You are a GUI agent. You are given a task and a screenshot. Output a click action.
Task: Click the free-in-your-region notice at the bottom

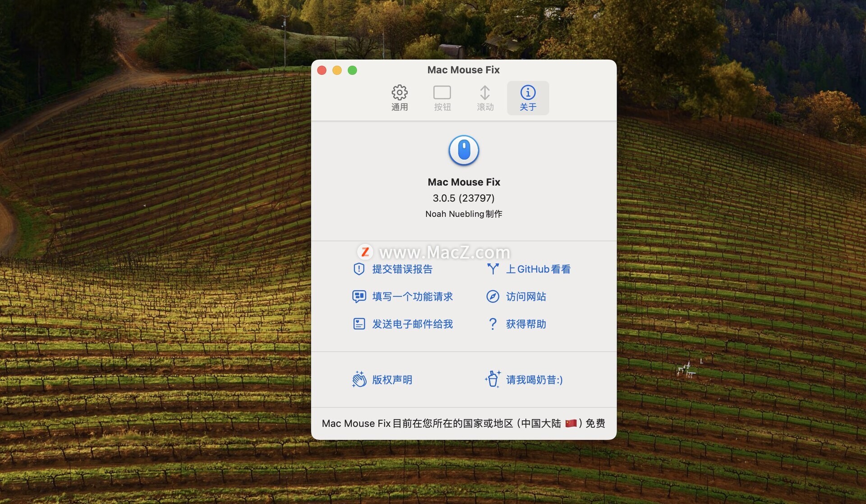coord(464,423)
